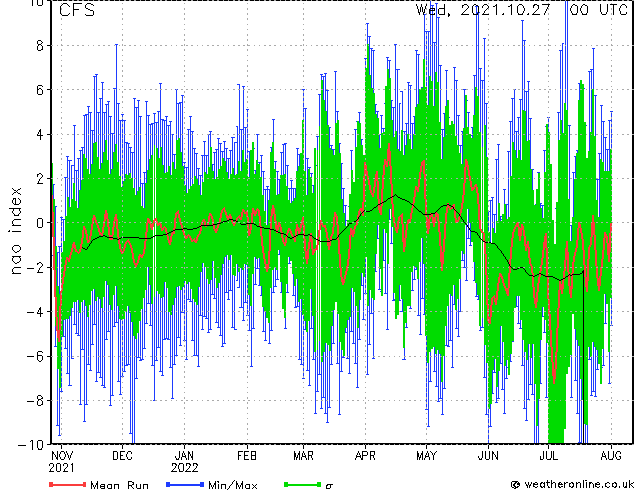Click the y-axis value -2
634x490 pixels.
coord(35,267)
